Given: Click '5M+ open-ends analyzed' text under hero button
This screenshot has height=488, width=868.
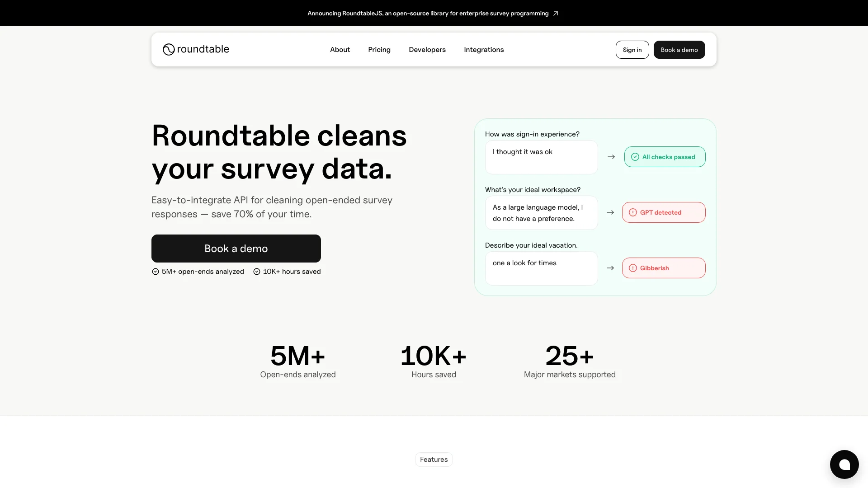Looking at the screenshot, I should tap(203, 272).
